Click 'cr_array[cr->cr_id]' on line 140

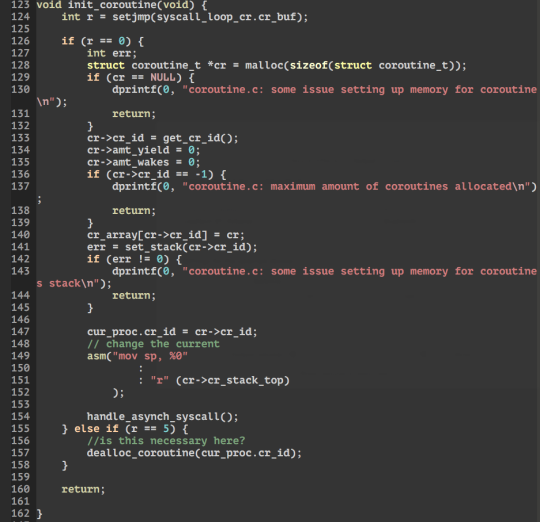[147, 235]
